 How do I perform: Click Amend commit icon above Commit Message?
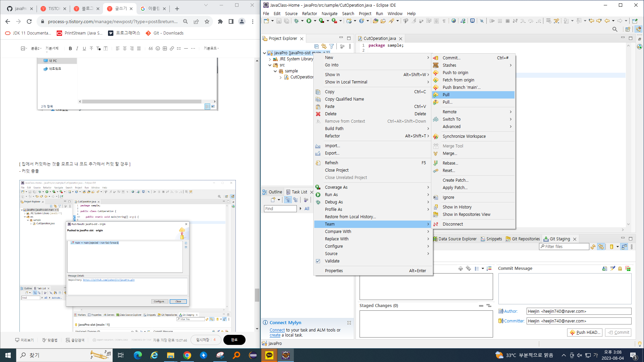click(x=604, y=268)
